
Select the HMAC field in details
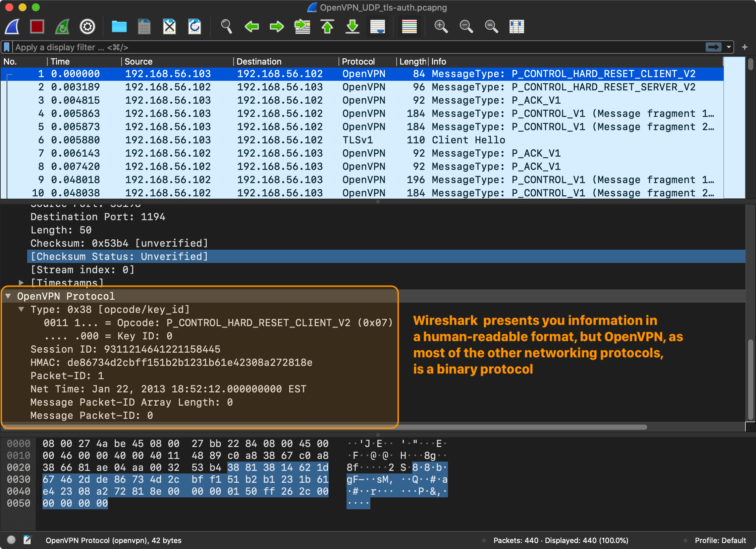click(171, 363)
